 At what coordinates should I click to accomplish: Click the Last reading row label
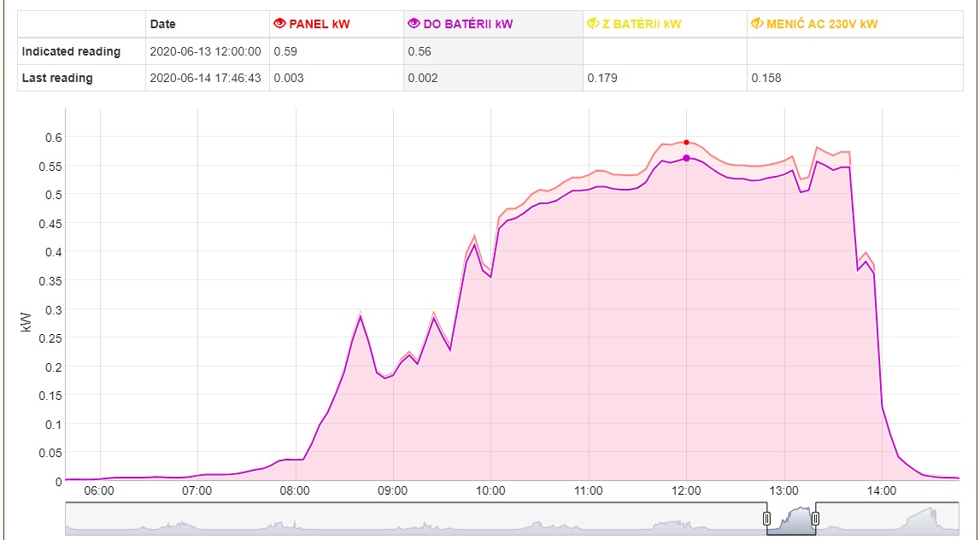pos(57,78)
